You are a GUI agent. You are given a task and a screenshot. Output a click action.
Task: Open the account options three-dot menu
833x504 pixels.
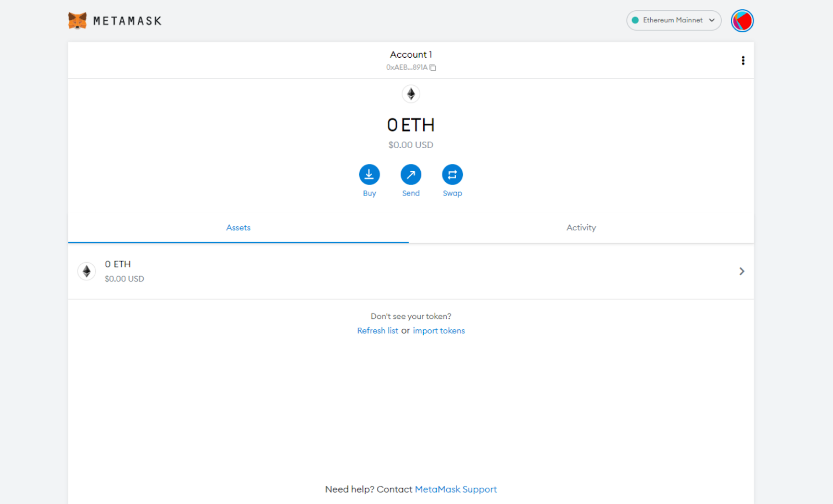pyautogui.click(x=743, y=60)
